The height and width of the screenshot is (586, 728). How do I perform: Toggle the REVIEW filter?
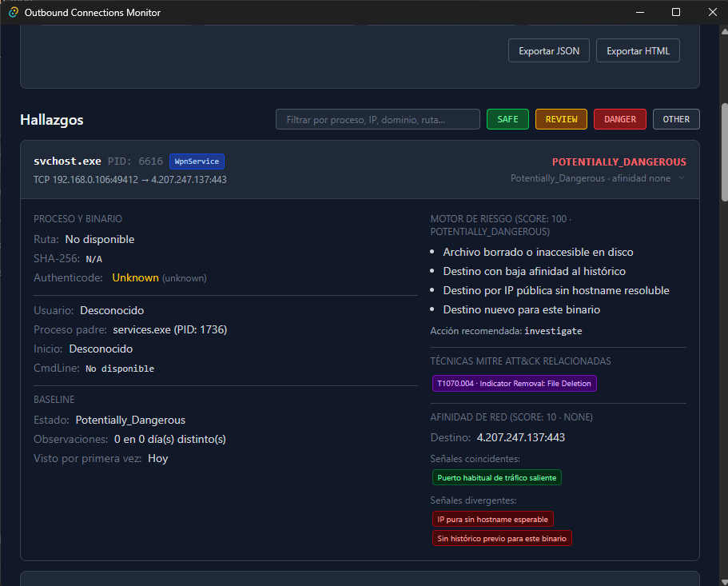tap(561, 119)
